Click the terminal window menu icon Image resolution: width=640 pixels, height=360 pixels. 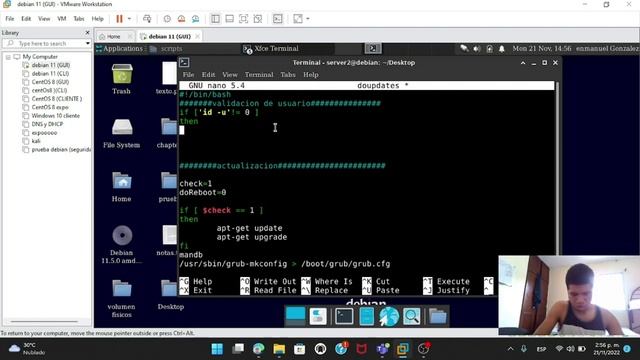coord(184,62)
